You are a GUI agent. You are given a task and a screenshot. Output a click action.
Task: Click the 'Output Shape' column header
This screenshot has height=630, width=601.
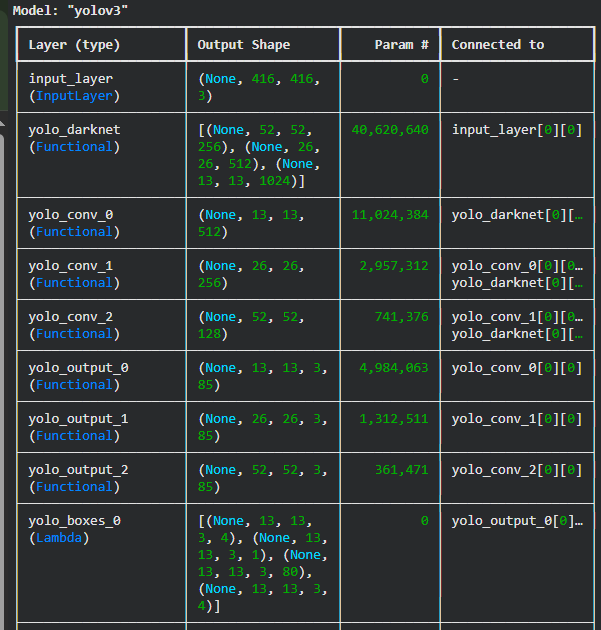[x=243, y=45]
